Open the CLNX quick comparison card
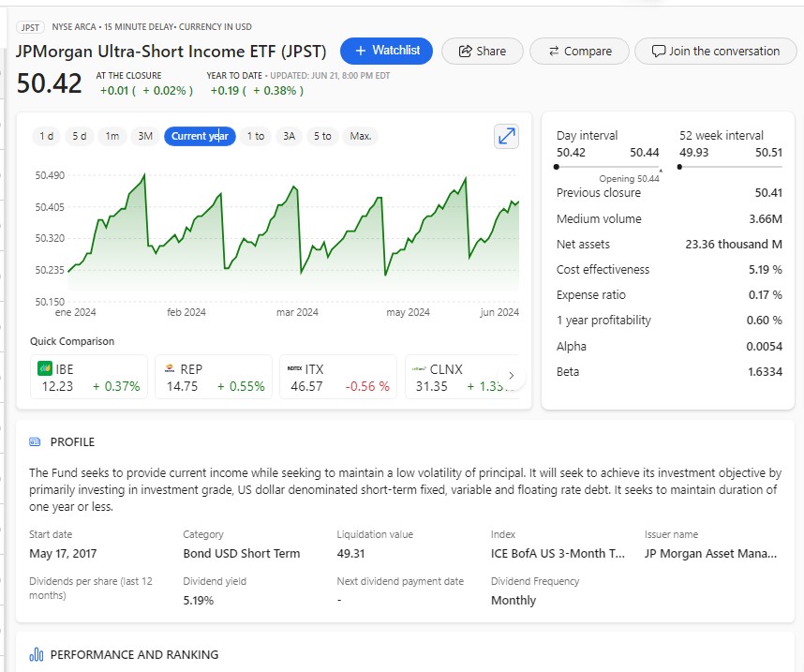 (463, 377)
